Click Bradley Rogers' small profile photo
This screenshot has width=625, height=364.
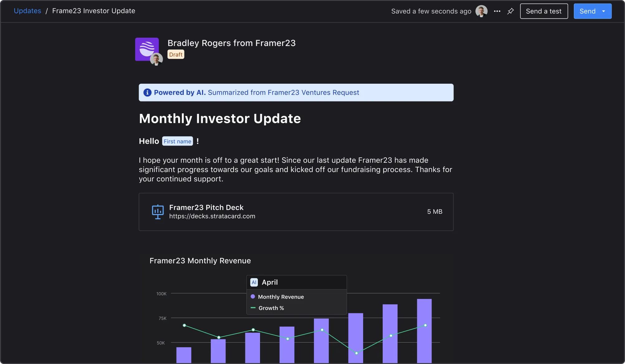156,59
